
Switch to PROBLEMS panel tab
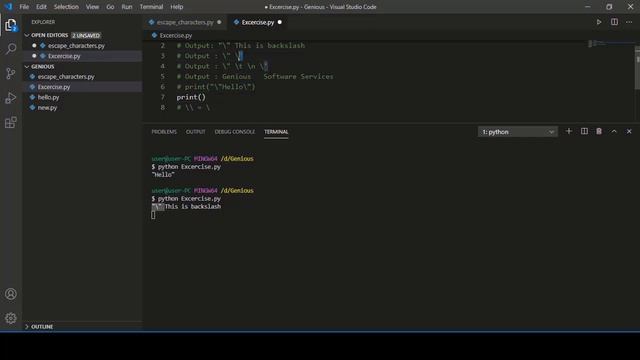click(x=164, y=132)
